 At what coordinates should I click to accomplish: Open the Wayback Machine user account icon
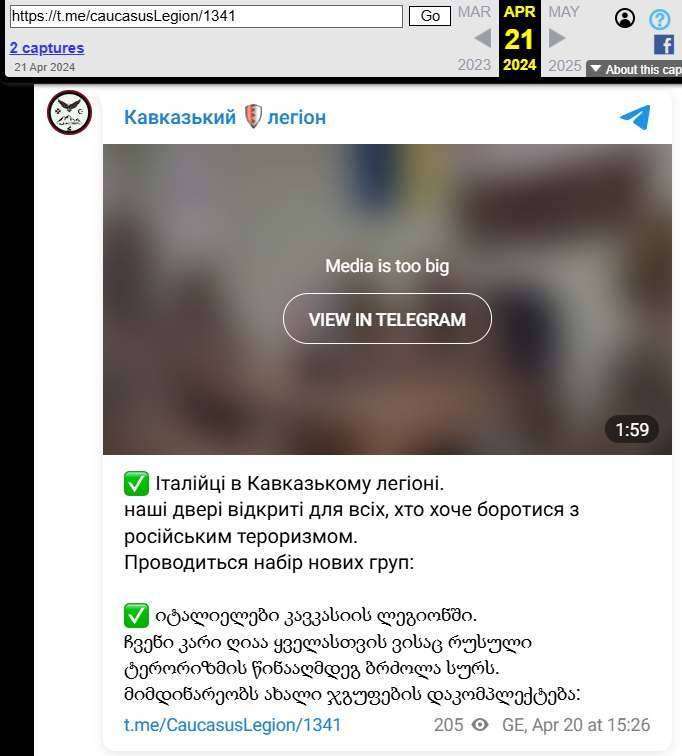(625, 18)
